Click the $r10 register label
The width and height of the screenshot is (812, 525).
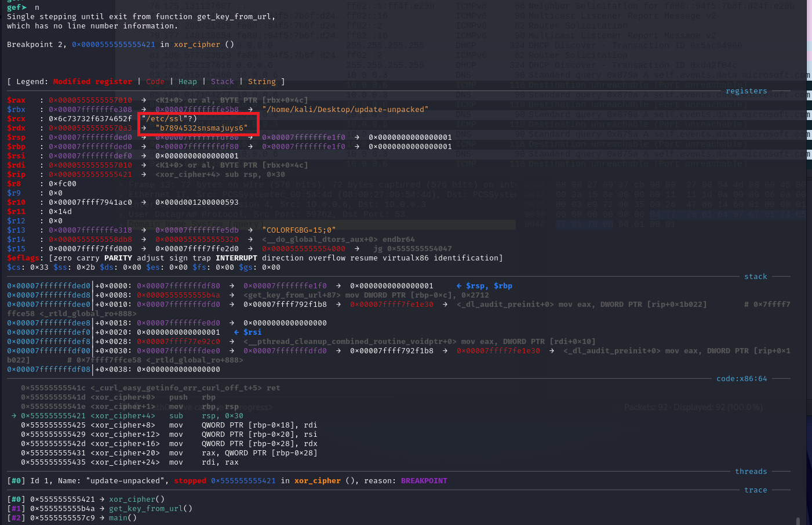16,202
